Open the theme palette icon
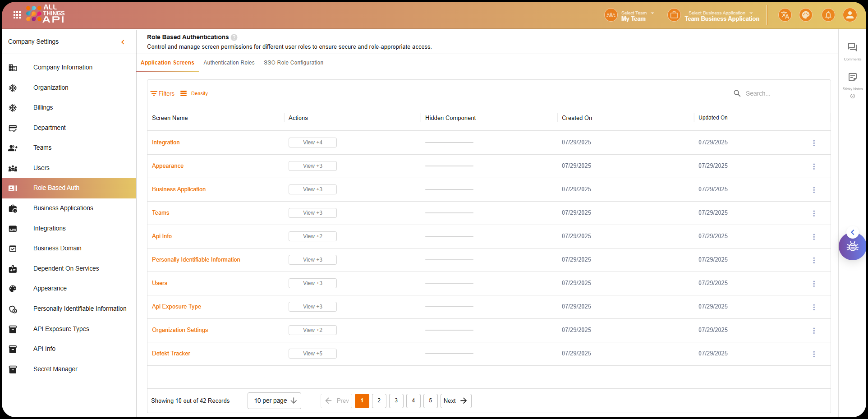The height and width of the screenshot is (419, 868). 805,15
